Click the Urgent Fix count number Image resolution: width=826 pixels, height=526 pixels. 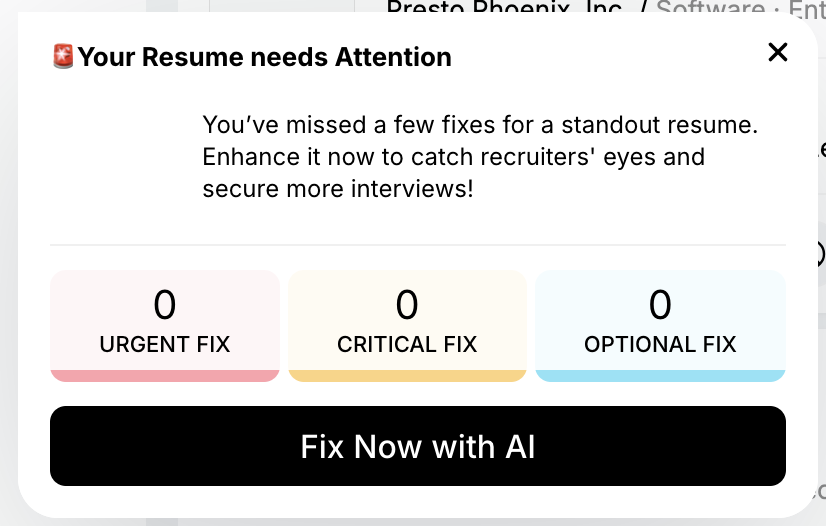point(165,304)
